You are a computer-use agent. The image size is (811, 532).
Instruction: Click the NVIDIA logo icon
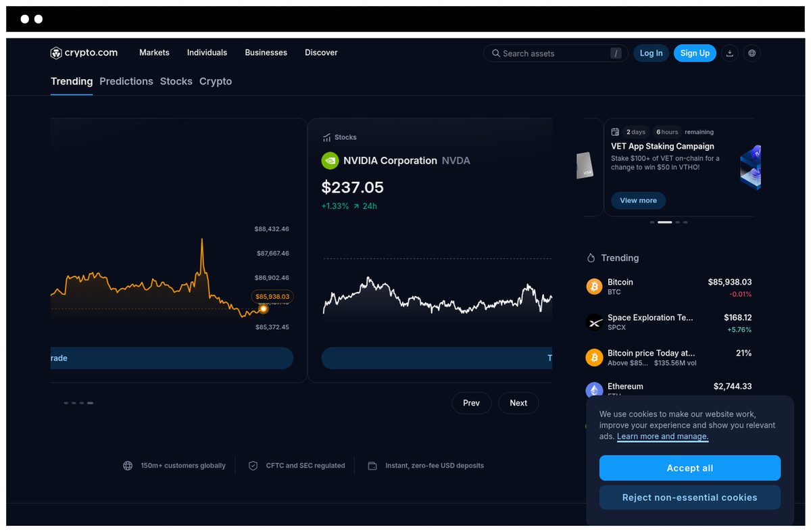(x=330, y=160)
